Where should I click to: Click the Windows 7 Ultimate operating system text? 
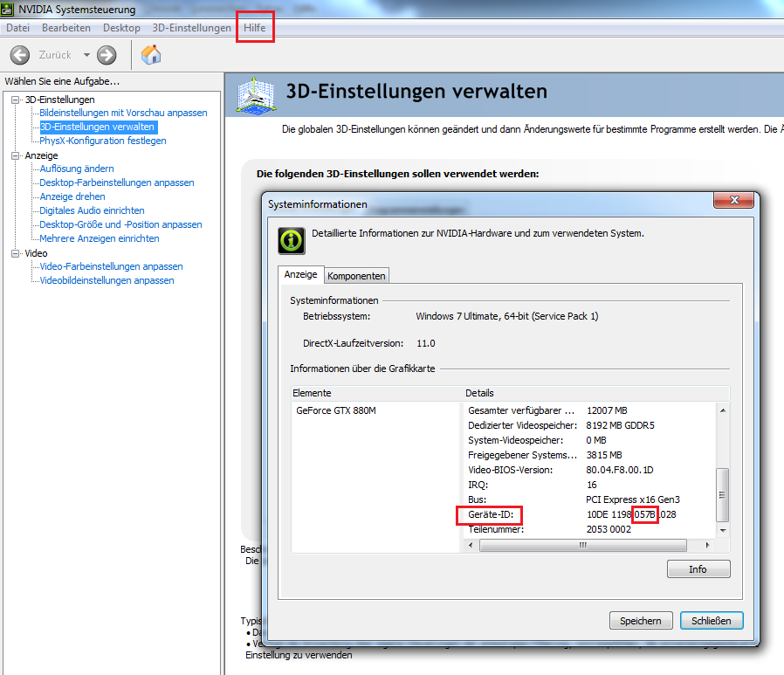(507, 316)
